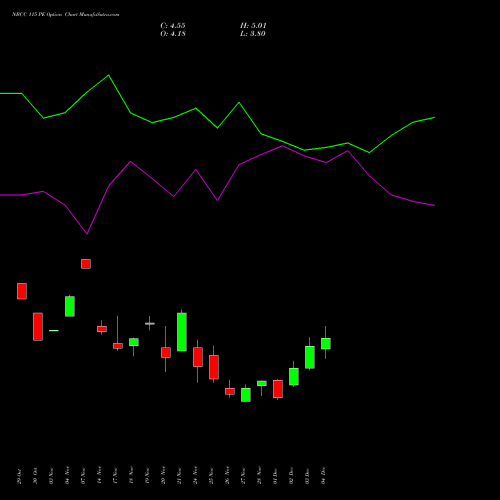
Task: Select the low value L: 3.80
Action: click(x=253, y=34)
